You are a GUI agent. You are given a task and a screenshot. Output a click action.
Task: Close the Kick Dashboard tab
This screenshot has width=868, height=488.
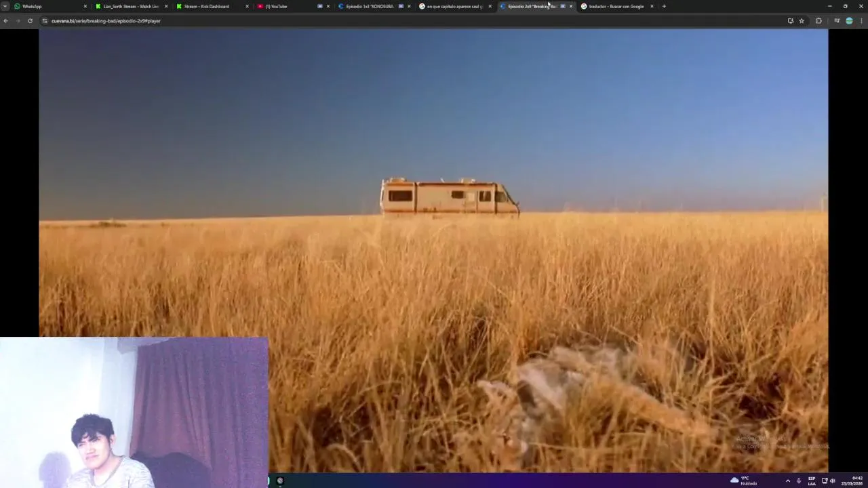(247, 6)
